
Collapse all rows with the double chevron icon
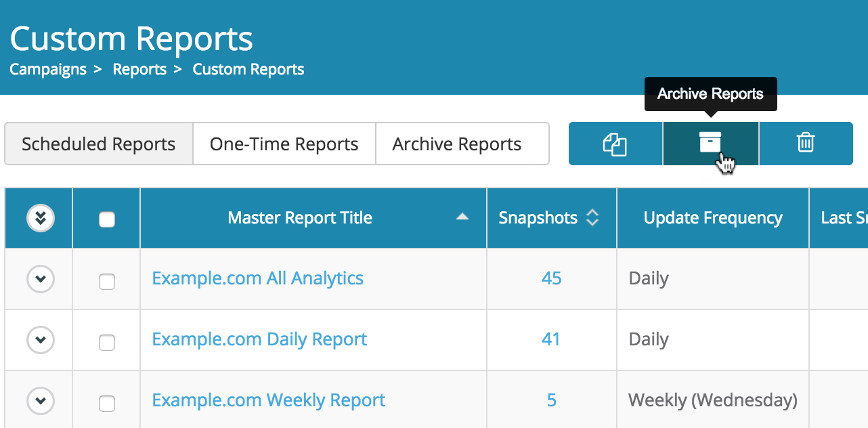pyautogui.click(x=39, y=218)
